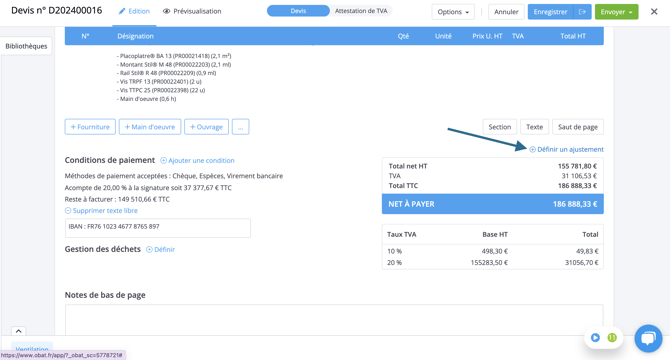Click the 10 % TVA rate row

point(492,251)
